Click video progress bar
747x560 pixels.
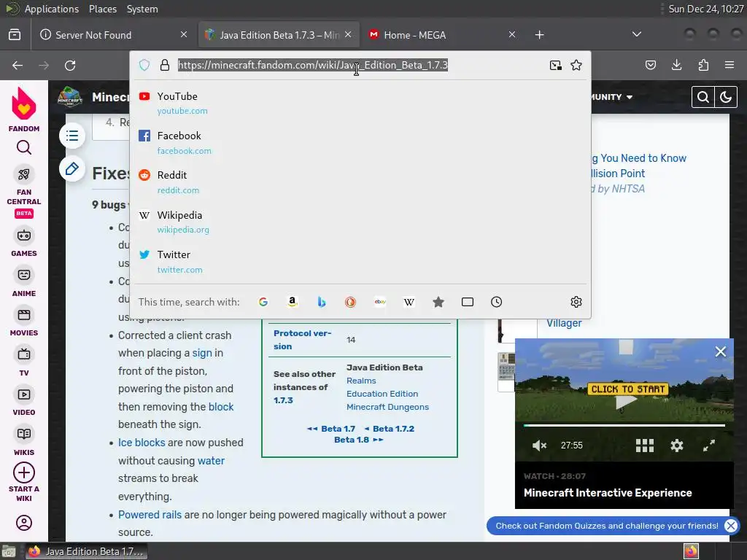point(624,425)
